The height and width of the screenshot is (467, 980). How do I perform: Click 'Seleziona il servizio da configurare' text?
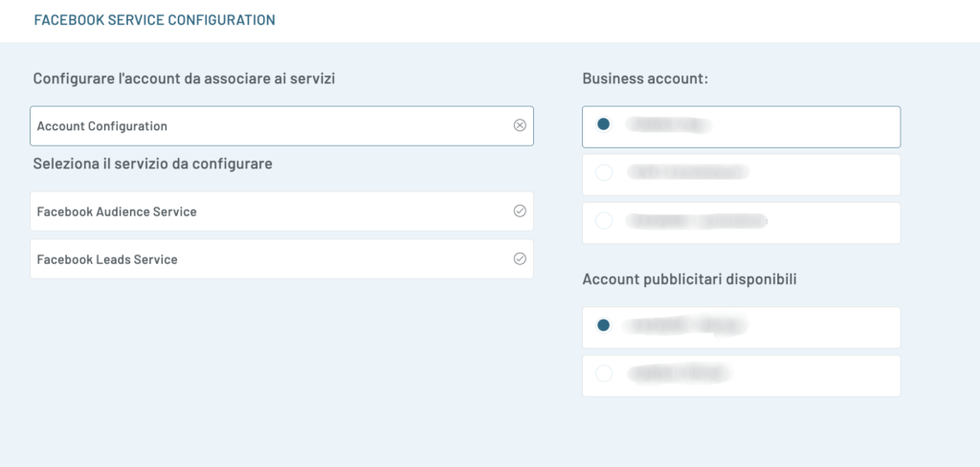[x=152, y=165]
